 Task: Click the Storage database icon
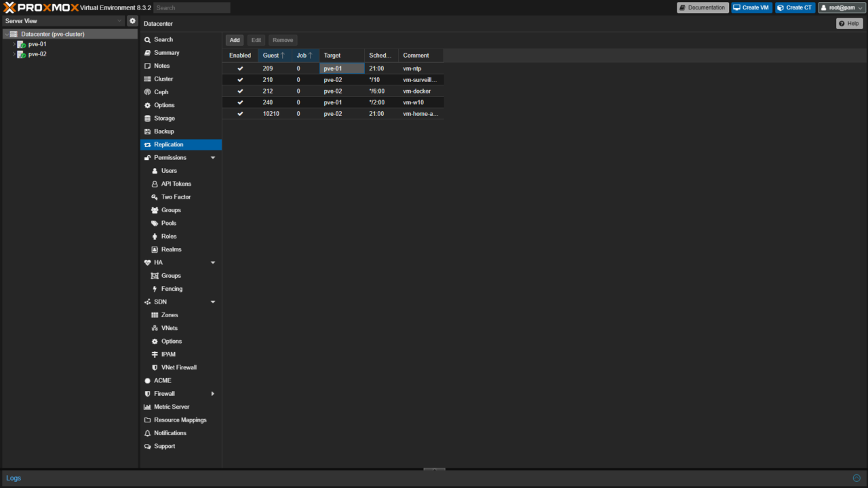click(148, 119)
